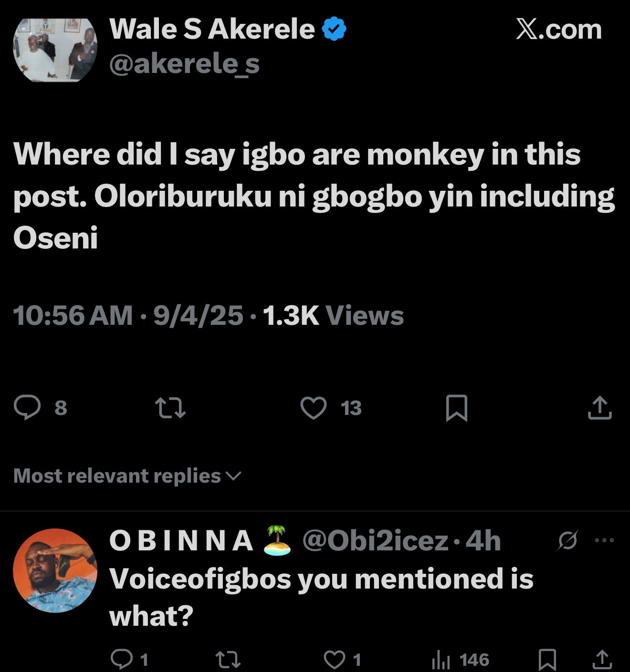Like OBINNA's reply

click(335, 660)
